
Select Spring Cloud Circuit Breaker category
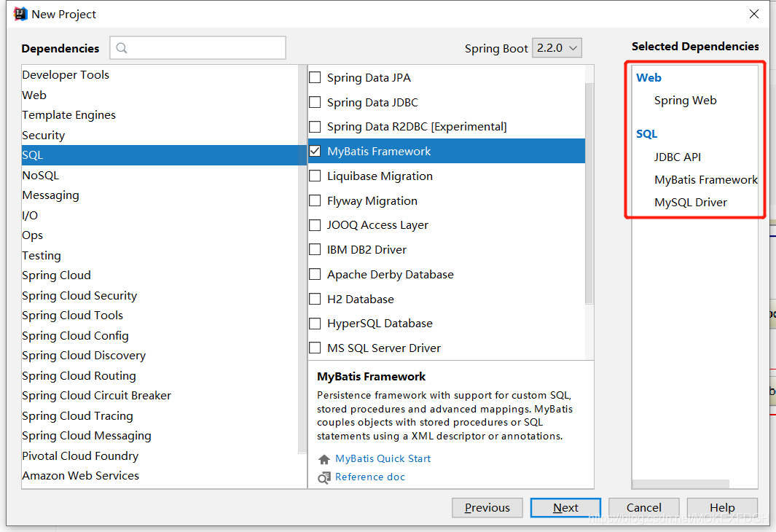[161, 396]
